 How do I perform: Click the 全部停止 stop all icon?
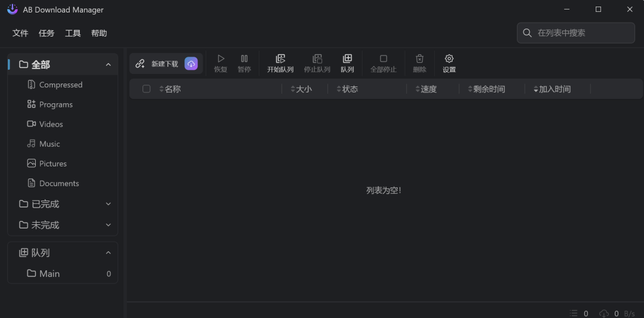tap(383, 58)
